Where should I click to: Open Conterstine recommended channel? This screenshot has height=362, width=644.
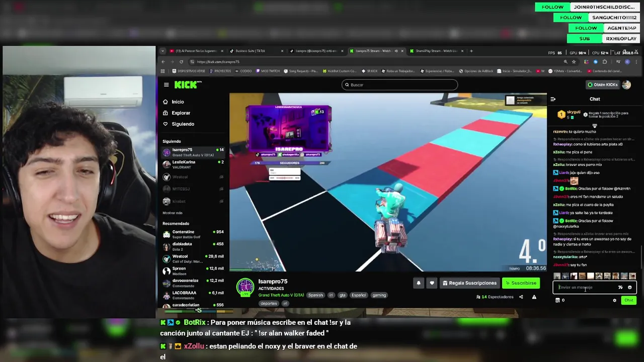tap(193, 234)
